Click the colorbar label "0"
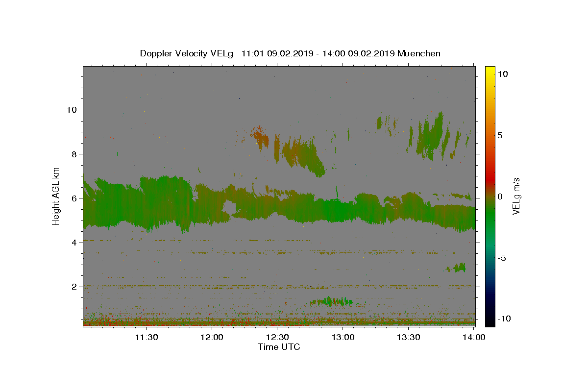The height and width of the screenshot is (392, 588). [500, 196]
